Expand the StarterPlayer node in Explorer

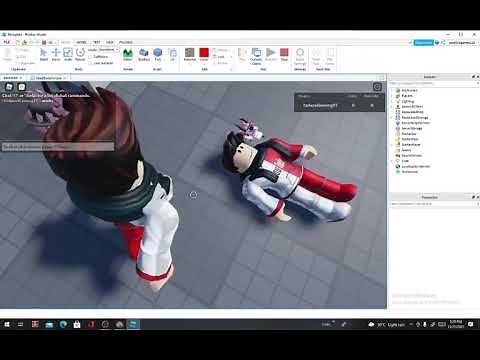[392, 145]
